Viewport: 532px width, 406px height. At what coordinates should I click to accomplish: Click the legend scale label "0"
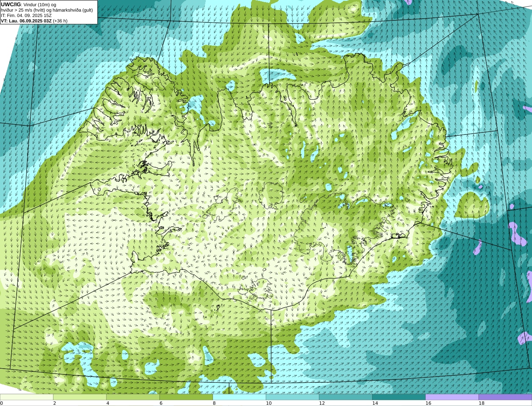point(2,403)
